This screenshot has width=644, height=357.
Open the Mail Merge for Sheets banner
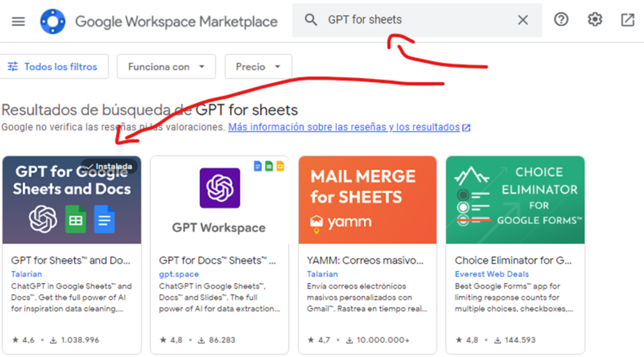(368, 200)
